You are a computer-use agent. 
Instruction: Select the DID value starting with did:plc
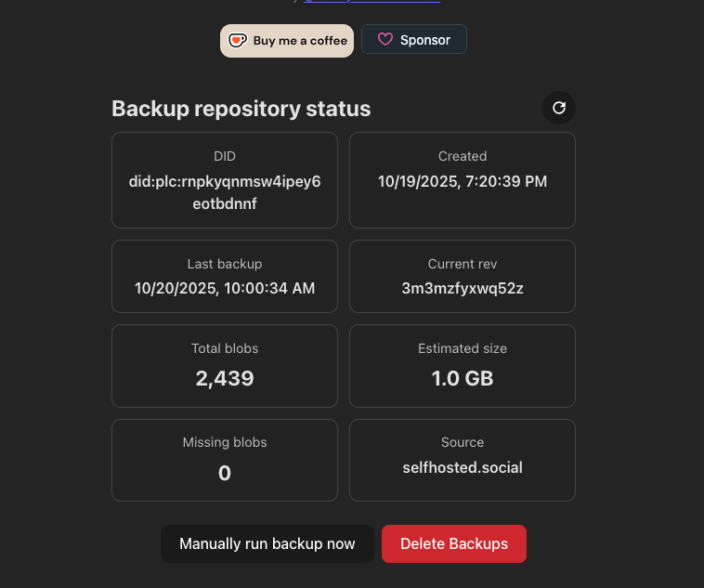(x=225, y=192)
